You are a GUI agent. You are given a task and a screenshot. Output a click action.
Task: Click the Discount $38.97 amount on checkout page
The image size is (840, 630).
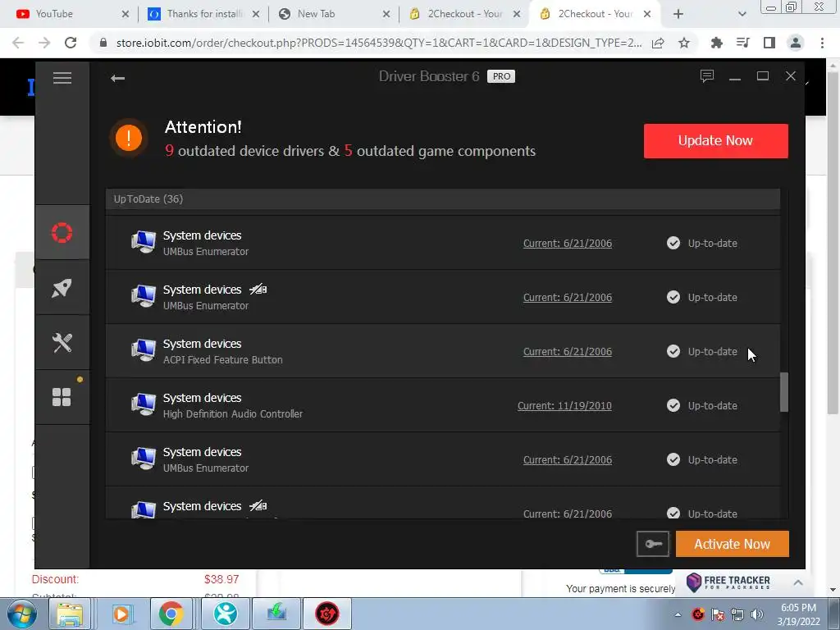pos(221,579)
